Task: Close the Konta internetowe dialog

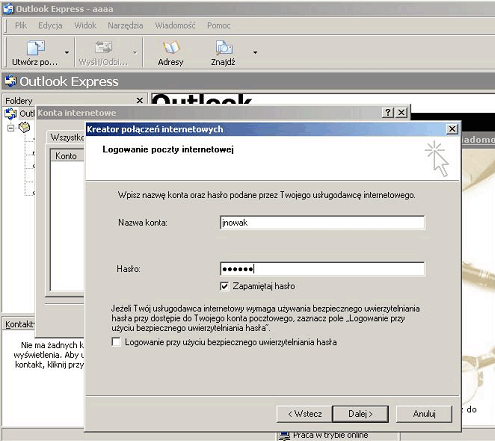Action: pyautogui.click(x=402, y=113)
